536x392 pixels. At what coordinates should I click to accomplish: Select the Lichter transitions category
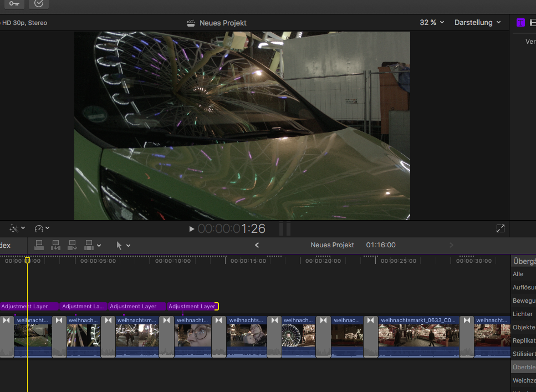coord(523,314)
